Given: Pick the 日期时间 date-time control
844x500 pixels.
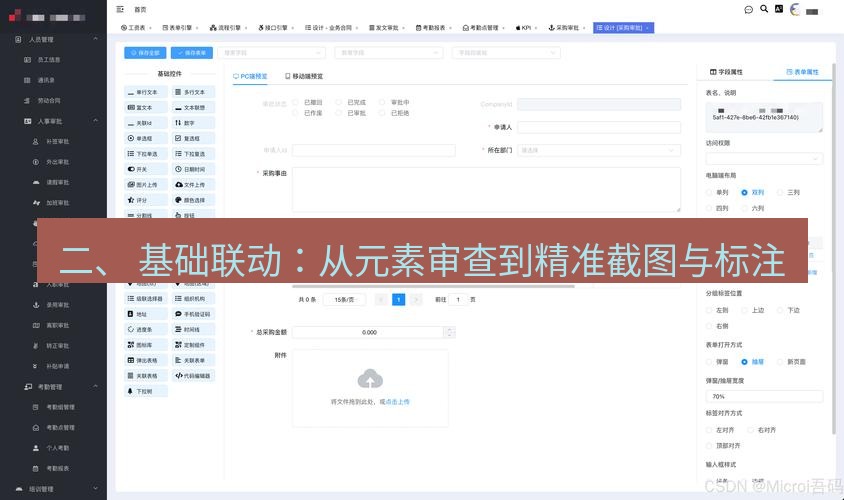Looking at the screenshot, I should coord(193,170).
